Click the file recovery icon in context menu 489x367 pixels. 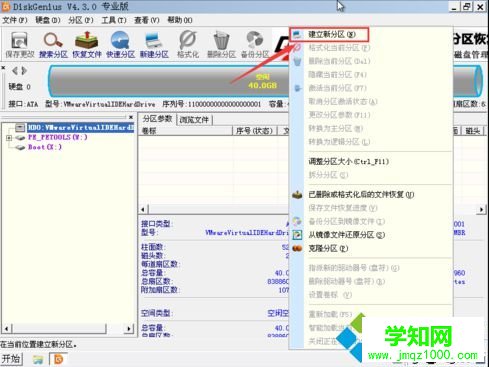click(x=297, y=195)
